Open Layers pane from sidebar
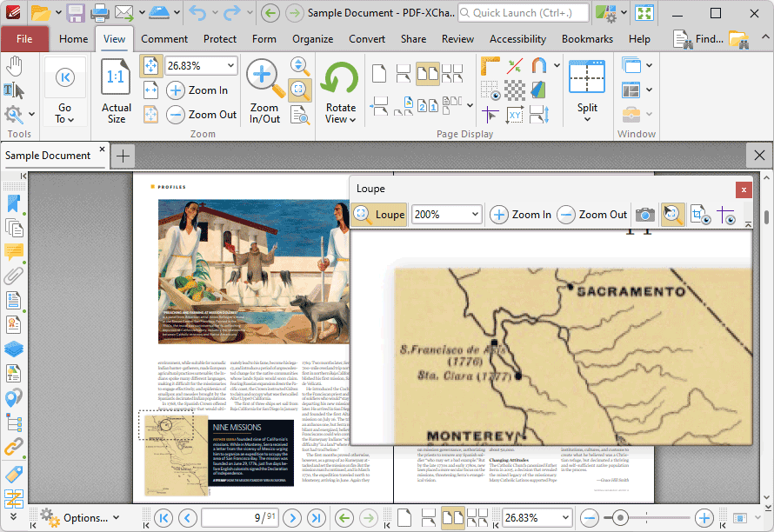Screen dimensions: 774x532 [x=14, y=349]
